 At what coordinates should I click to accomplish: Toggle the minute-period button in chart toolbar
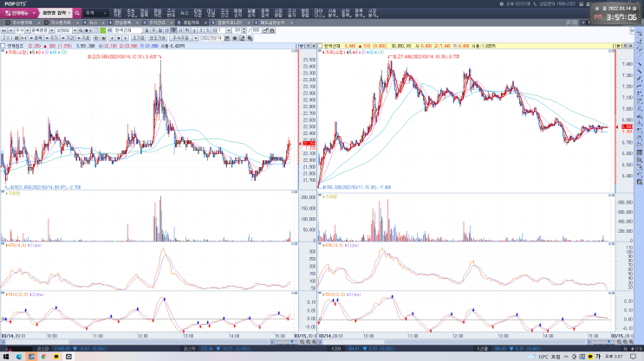[173, 30]
